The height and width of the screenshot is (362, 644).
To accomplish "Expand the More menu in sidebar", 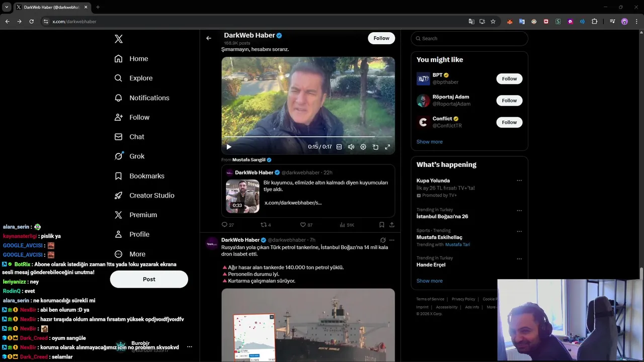I will tap(130, 254).
